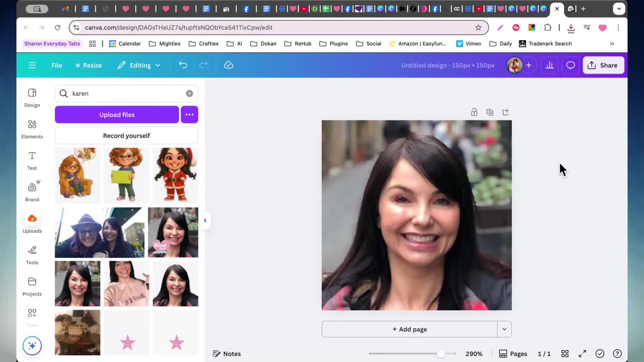
Task: Click the Add page button
Action: tap(410, 329)
